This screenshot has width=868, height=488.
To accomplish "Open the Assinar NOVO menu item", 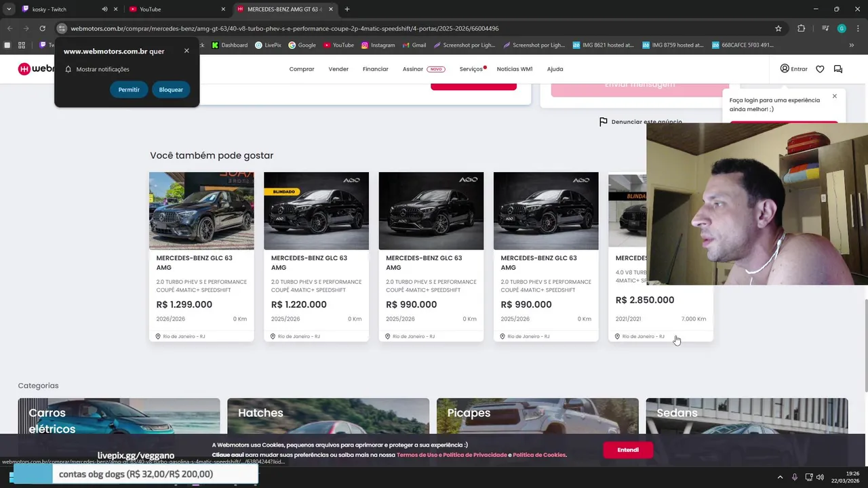I will pos(424,69).
